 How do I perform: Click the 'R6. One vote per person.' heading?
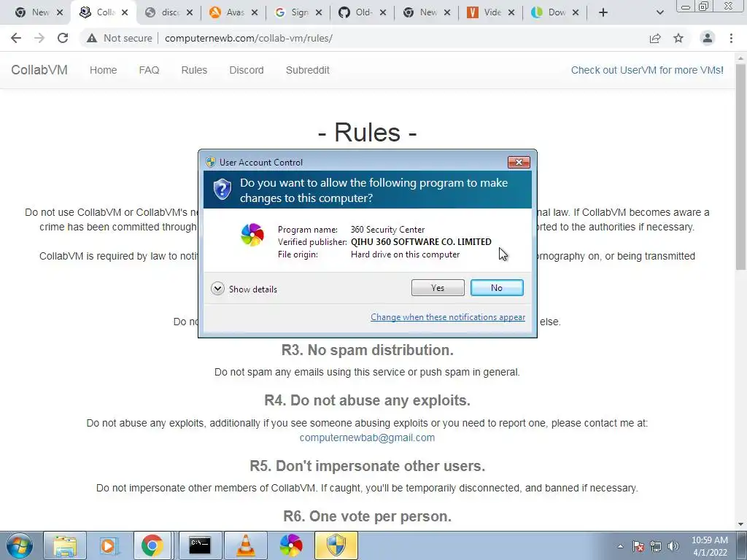point(368,516)
